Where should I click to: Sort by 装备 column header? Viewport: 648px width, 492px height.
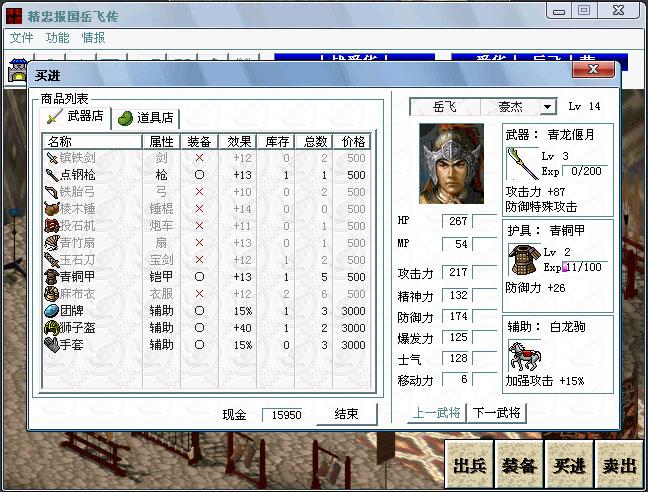199,142
